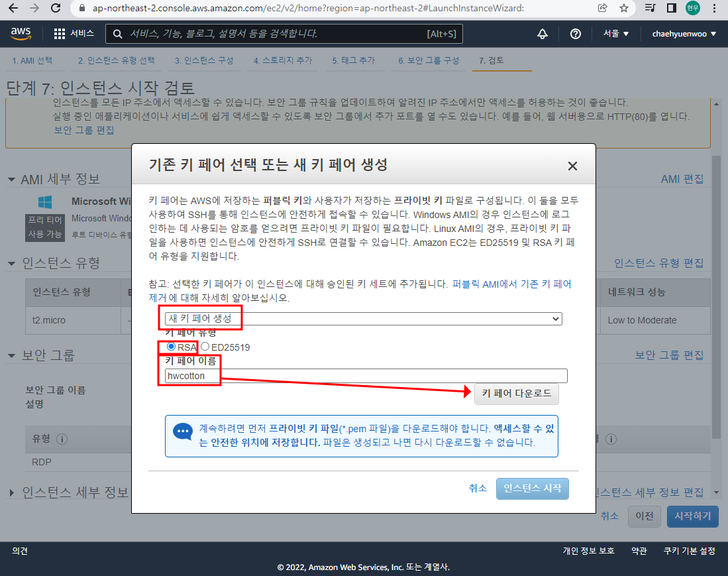Expand the 인스턴스 세부 정보 section
The image size is (728, 576).
coord(11,492)
